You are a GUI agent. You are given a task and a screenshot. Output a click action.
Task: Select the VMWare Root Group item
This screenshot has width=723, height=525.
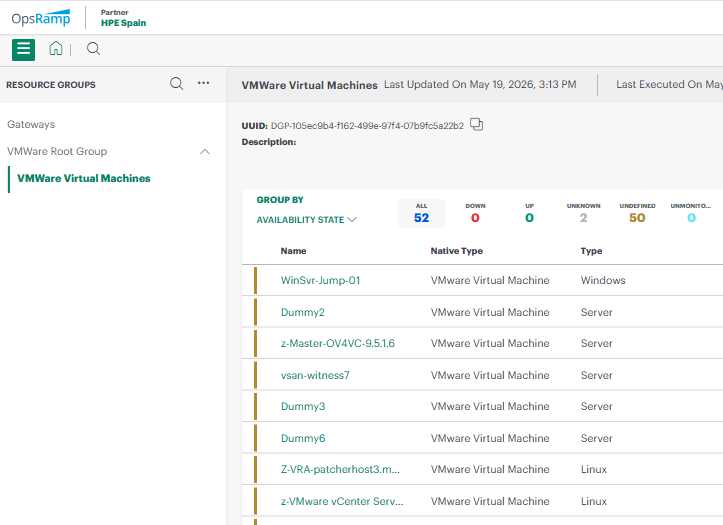click(x=57, y=152)
